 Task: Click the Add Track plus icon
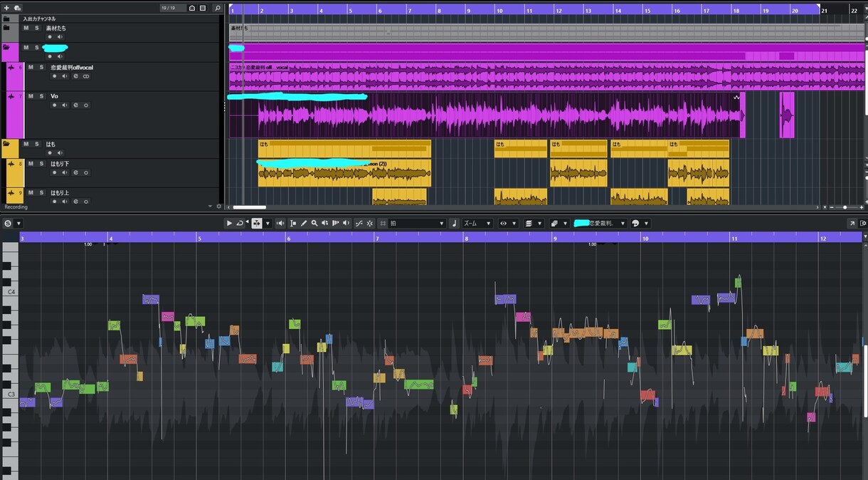tap(6, 8)
